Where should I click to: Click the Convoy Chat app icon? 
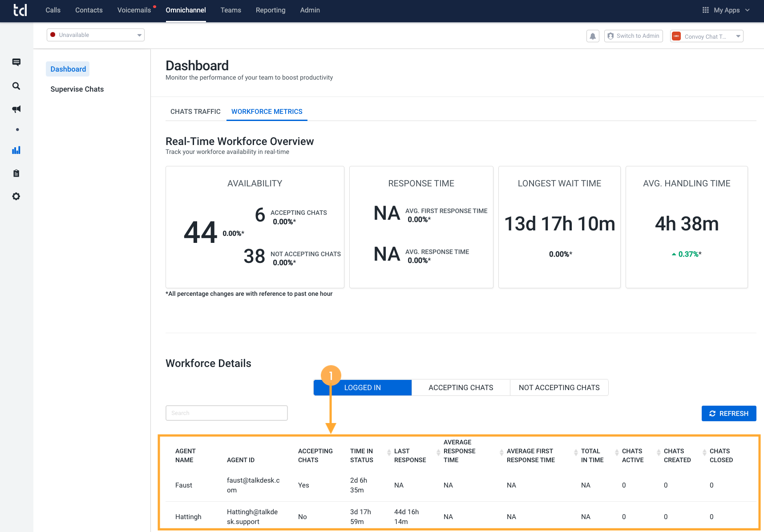point(676,36)
